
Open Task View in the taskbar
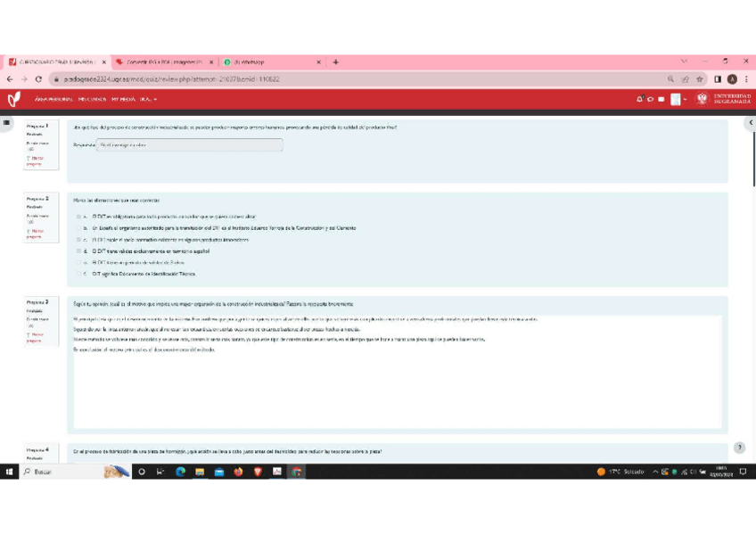(x=160, y=472)
